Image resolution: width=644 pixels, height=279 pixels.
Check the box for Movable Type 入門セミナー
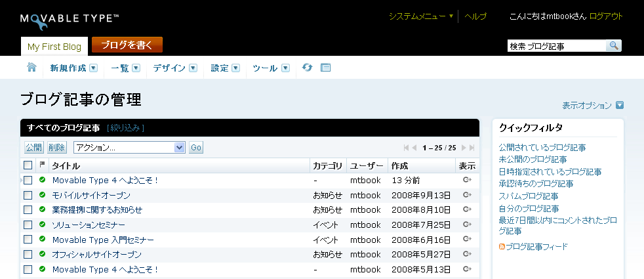coord(28,240)
